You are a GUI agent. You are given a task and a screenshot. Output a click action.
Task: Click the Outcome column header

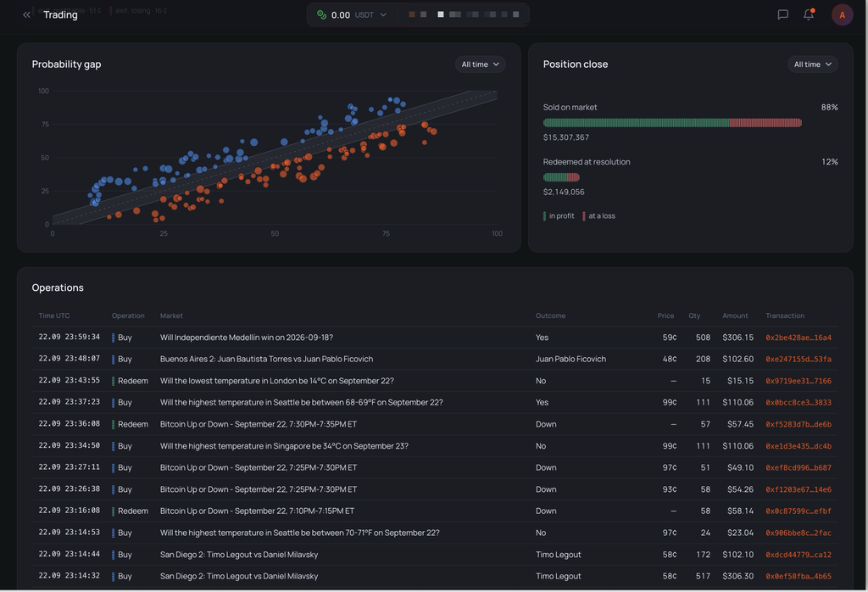click(550, 316)
